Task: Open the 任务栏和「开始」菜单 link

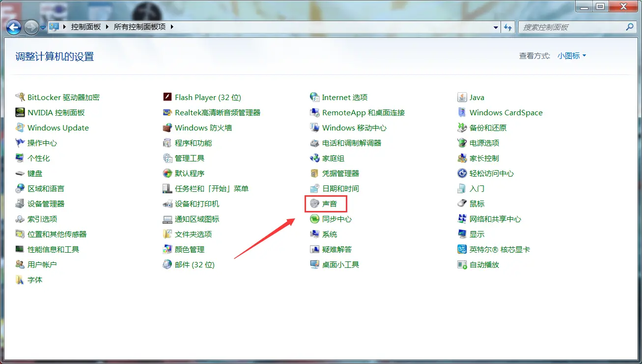Action: (212, 188)
